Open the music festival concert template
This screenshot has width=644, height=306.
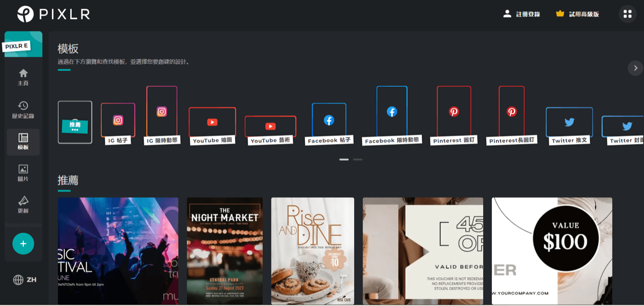pyautogui.click(x=118, y=251)
